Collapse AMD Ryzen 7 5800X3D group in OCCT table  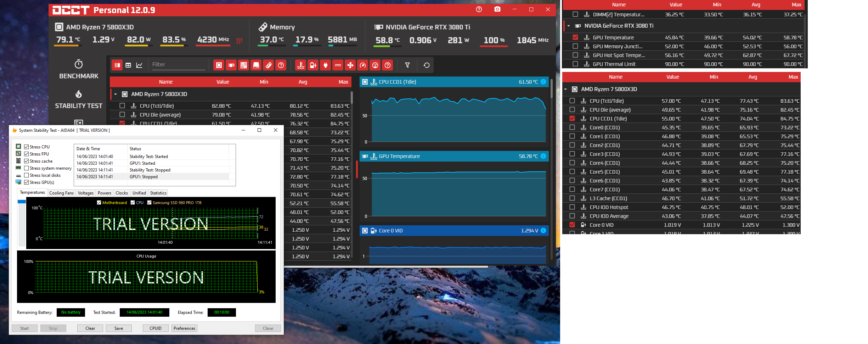point(115,94)
